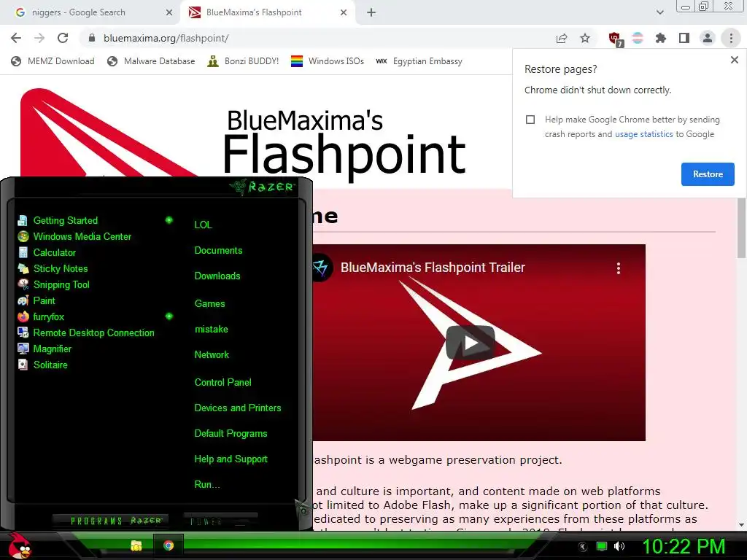Close the Restore pages popup
The width and height of the screenshot is (747, 560).
point(734,60)
